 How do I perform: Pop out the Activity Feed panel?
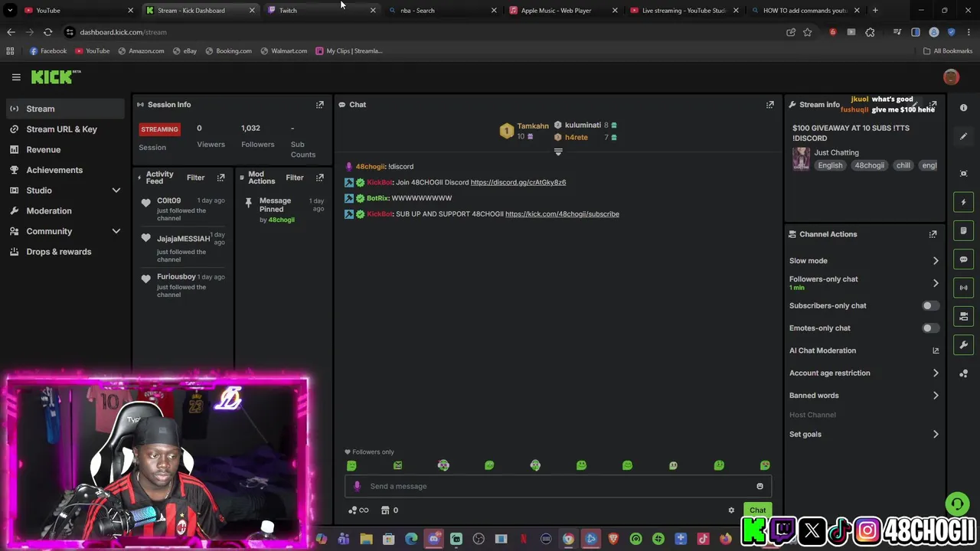pos(221,178)
